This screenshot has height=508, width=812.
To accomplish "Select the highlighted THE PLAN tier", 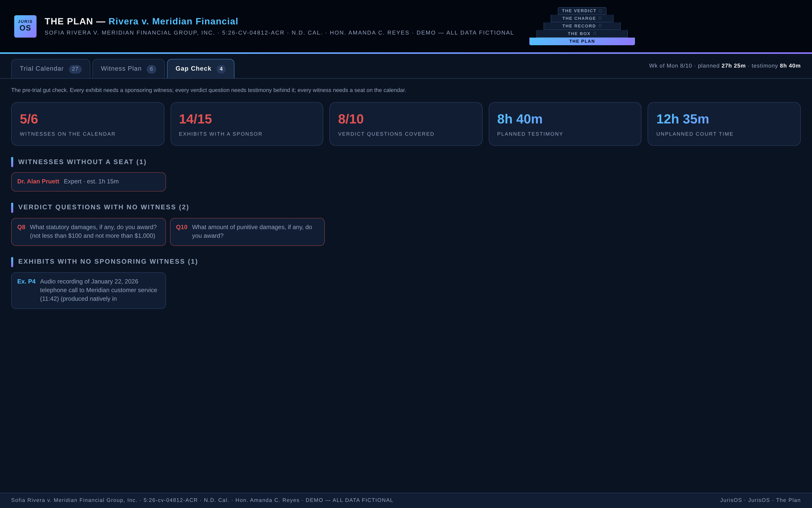I will coord(582,41).
